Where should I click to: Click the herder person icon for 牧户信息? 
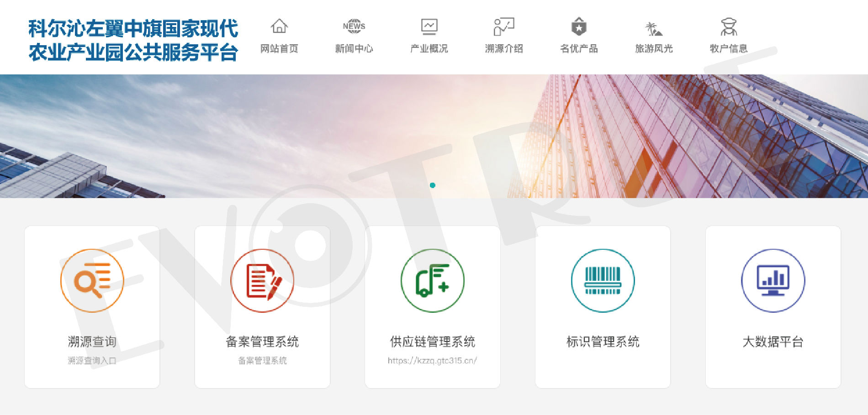(x=729, y=27)
